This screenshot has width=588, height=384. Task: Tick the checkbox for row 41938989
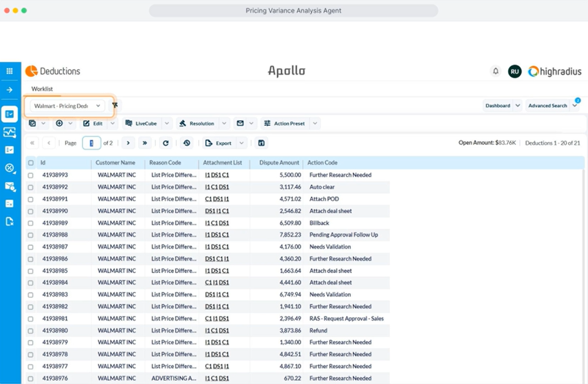click(31, 223)
